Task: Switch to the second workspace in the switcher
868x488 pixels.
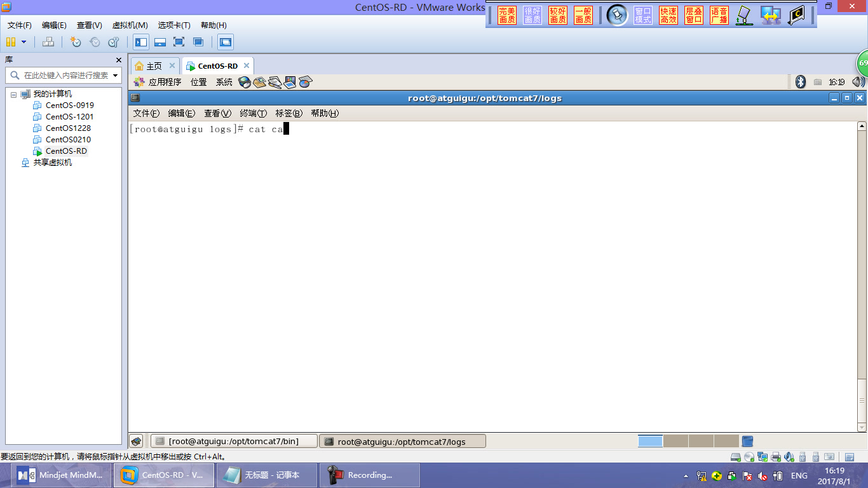Action: 675,441
